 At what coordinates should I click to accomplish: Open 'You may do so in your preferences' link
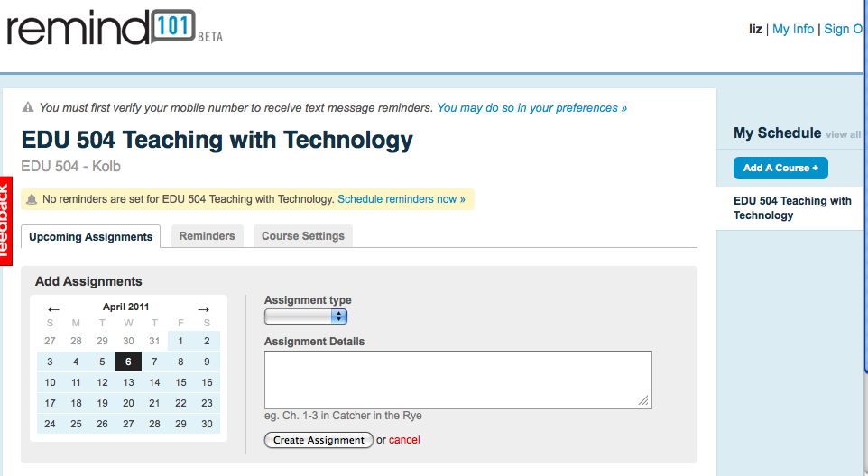(532, 108)
